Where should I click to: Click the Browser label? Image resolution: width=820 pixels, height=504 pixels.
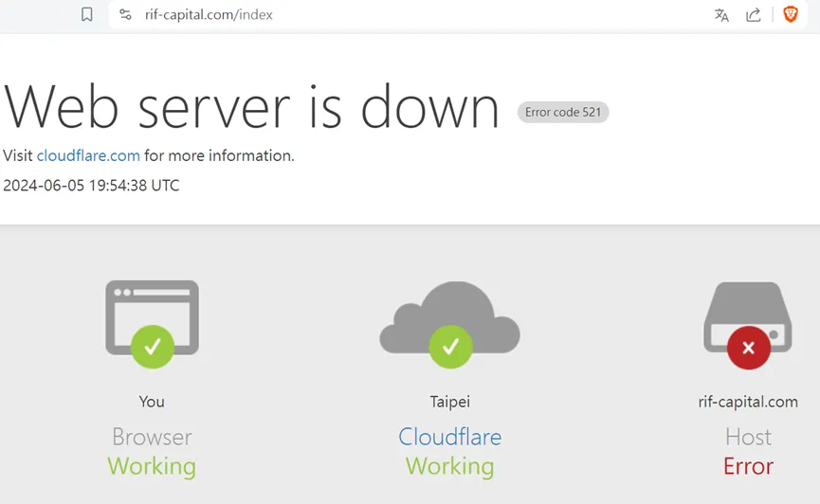pyautogui.click(x=153, y=437)
